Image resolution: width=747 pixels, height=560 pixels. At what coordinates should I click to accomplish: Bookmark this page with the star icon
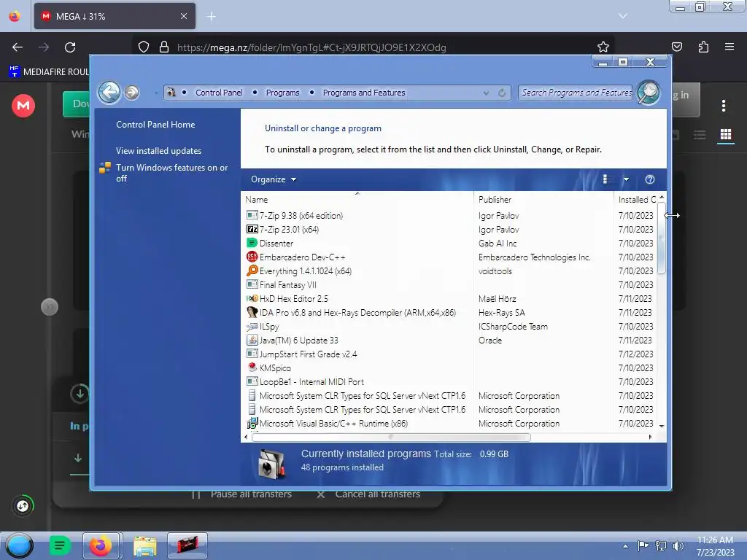pos(603,47)
